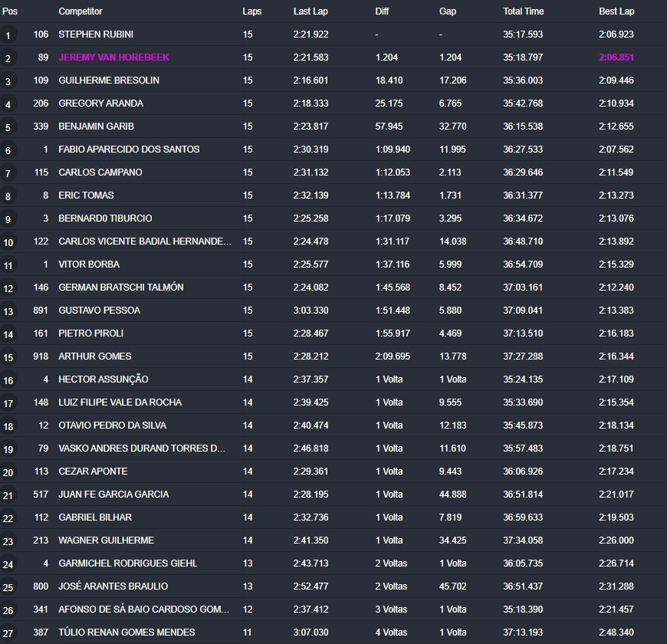Click diff value 18.410

pos(389,80)
